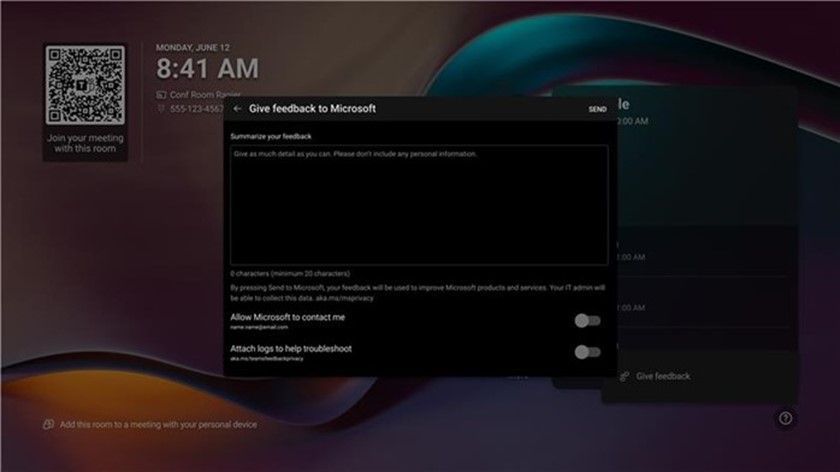
Task: Click the phone number icon under room name
Action: point(161,109)
